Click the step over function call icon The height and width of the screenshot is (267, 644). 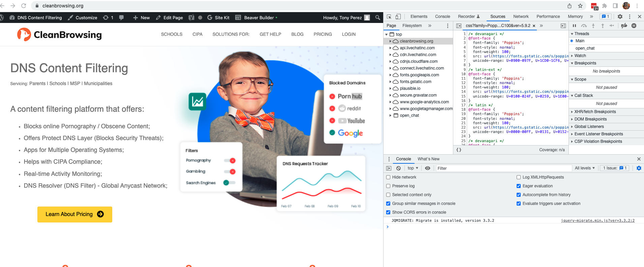pos(584,26)
